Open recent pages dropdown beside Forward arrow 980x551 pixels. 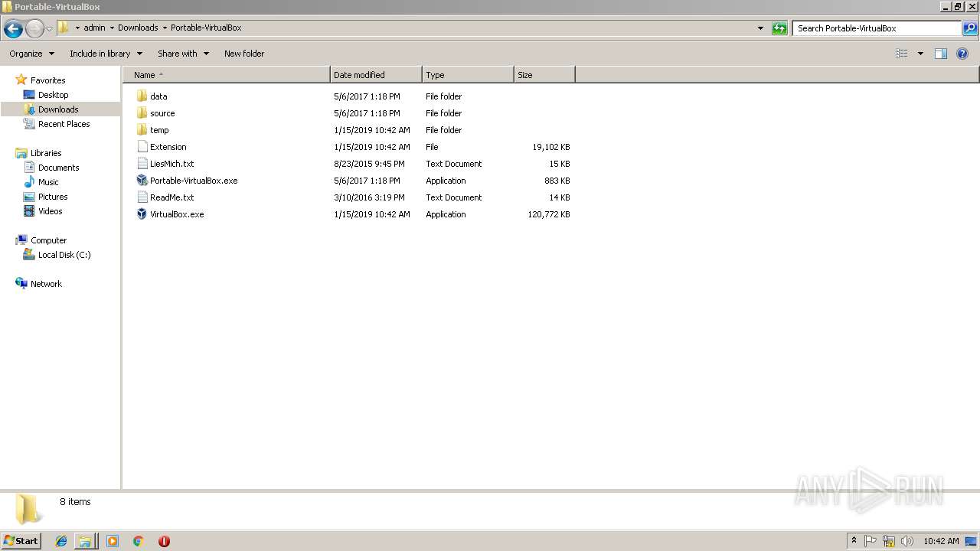[50, 29]
